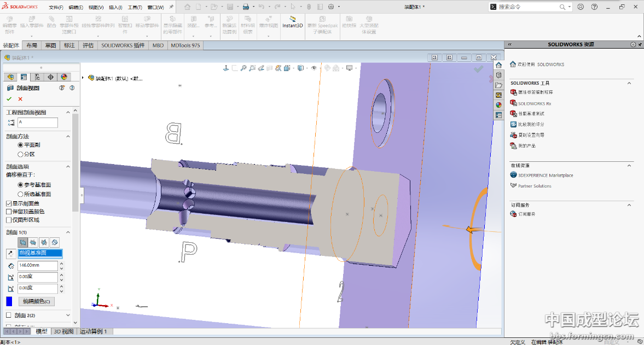
Task: Open the settings gear in the title toolbar
Action: [x=331, y=7]
